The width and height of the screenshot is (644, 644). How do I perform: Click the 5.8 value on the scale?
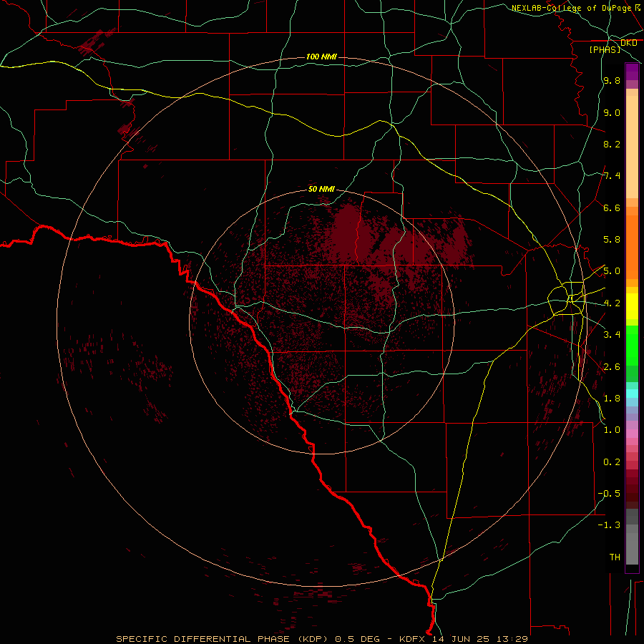(612, 240)
